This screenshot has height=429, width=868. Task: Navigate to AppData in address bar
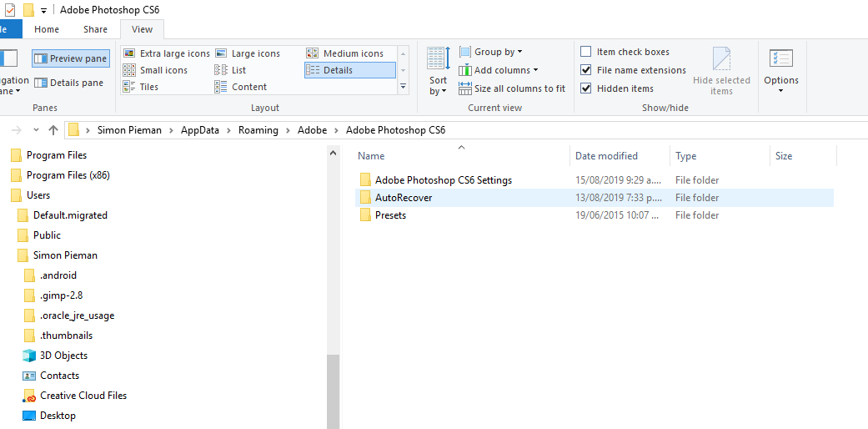click(x=200, y=130)
